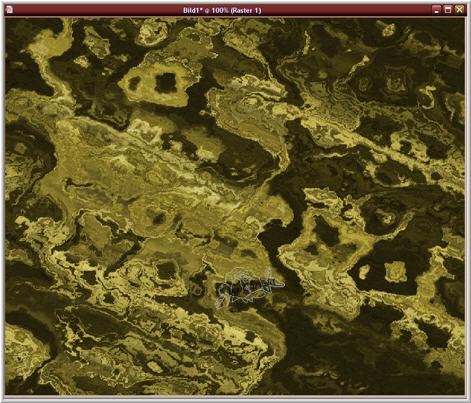Click the rose-shaped outline on the canvas
This screenshot has height=403, width=471.
point(248,287)
